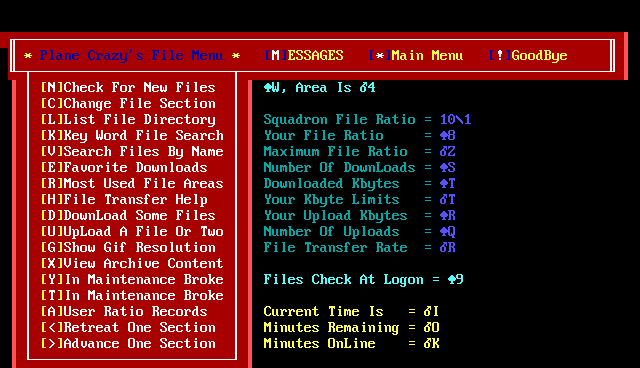Go to [M]ESSAGES in header bar

pos(304,55)
